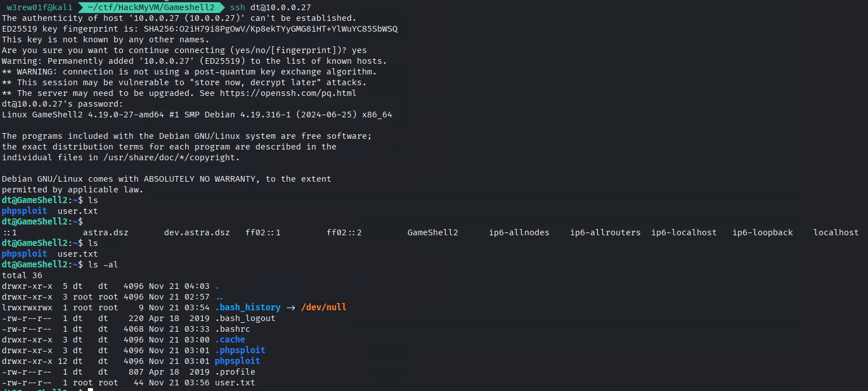This screenshot has width=868, height=391.
Task: Open the https://openssh.com/pq.html link
Action: [288, 93]
